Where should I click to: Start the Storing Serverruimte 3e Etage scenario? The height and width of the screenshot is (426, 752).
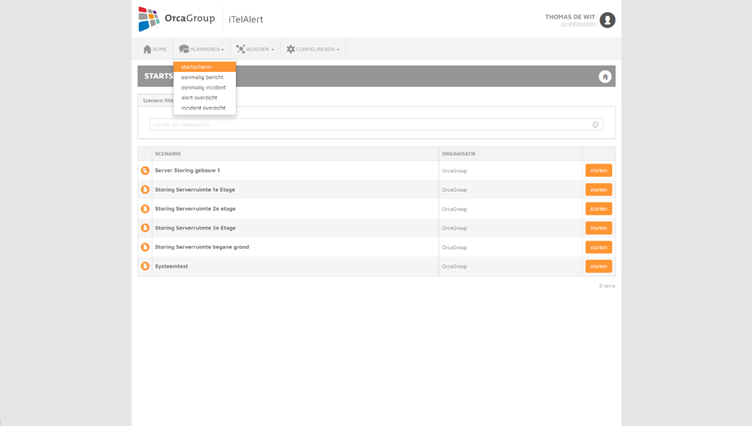tap(599, 228)
